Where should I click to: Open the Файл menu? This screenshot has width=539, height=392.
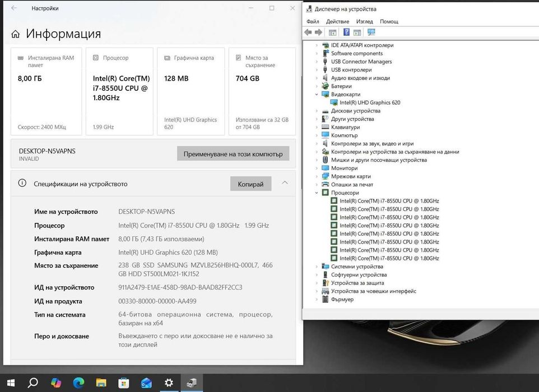pos(313,21)
